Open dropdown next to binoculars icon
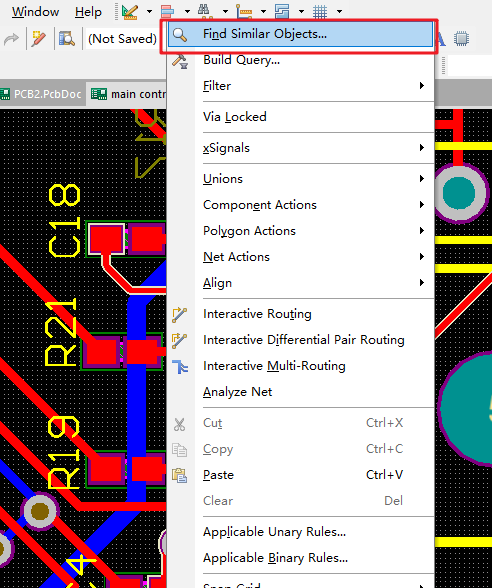 (225, 12)
